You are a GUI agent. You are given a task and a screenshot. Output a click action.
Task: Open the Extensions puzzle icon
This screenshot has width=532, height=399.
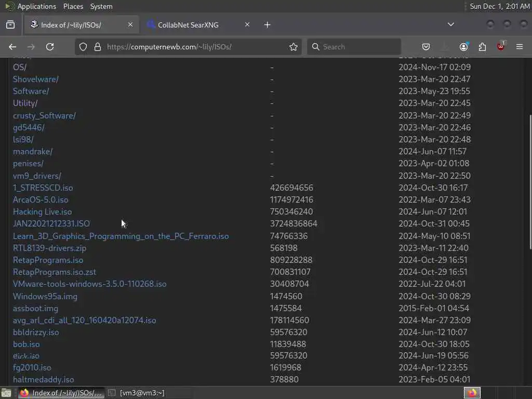pyautogui.click(x=482, y=47)
